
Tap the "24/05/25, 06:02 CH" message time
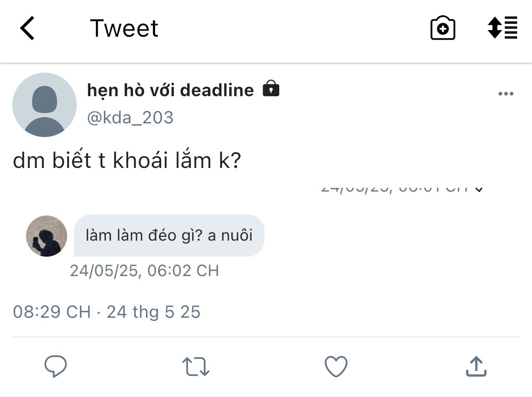pos(144,271)
